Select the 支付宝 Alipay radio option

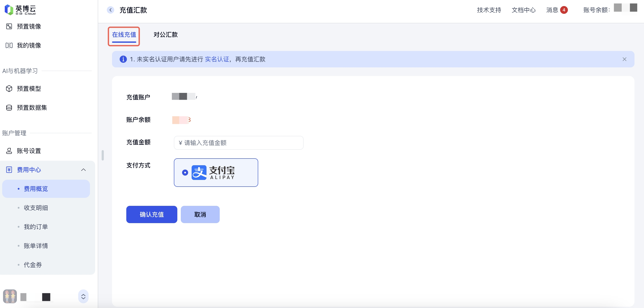click(185, 173)
